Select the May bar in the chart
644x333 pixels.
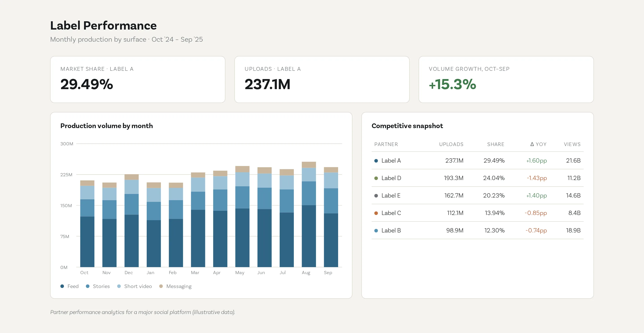pyautogui.click(x=242, y=217)
